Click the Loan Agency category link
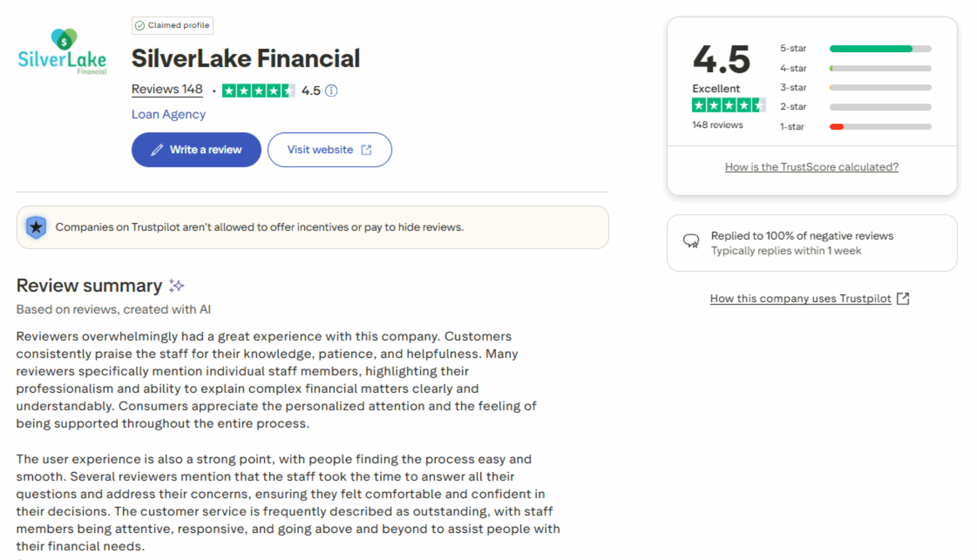977x560 pixels. 168,114
